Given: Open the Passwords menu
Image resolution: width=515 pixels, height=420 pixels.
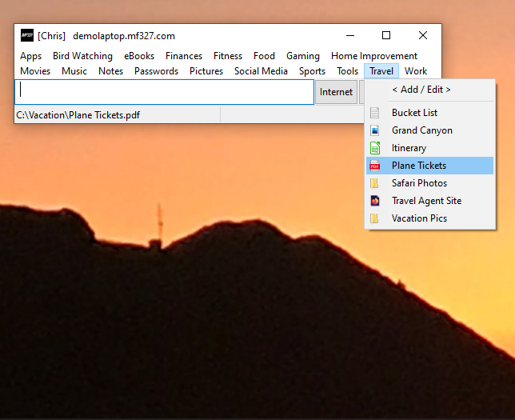Looking at the screenshot, I should 157,71.
